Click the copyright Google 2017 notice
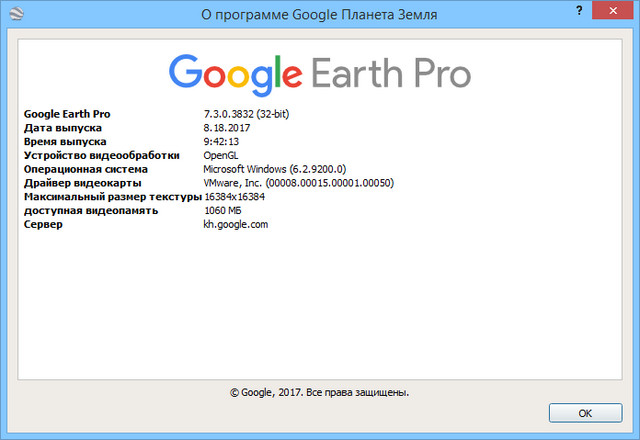Image resolution: width=640 pixels, height=440 pixels. click(319, 393)
